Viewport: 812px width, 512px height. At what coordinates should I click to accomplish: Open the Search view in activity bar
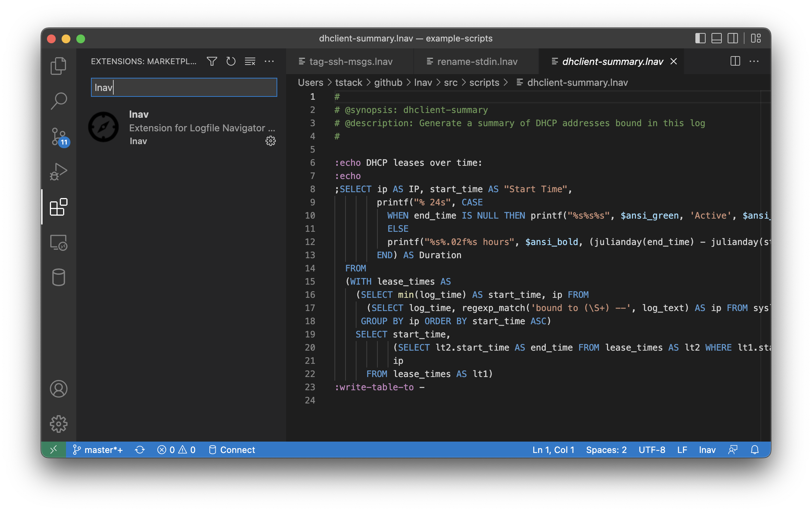pos(58,101)
